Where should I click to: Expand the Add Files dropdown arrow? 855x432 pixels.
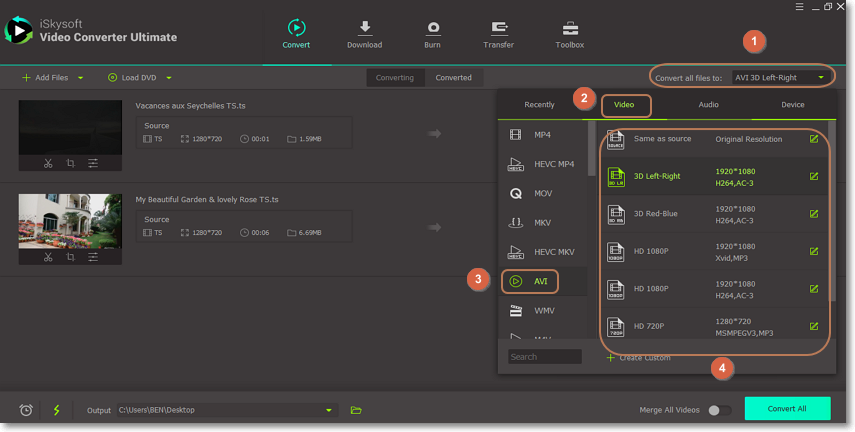click(x=80, y=78)
